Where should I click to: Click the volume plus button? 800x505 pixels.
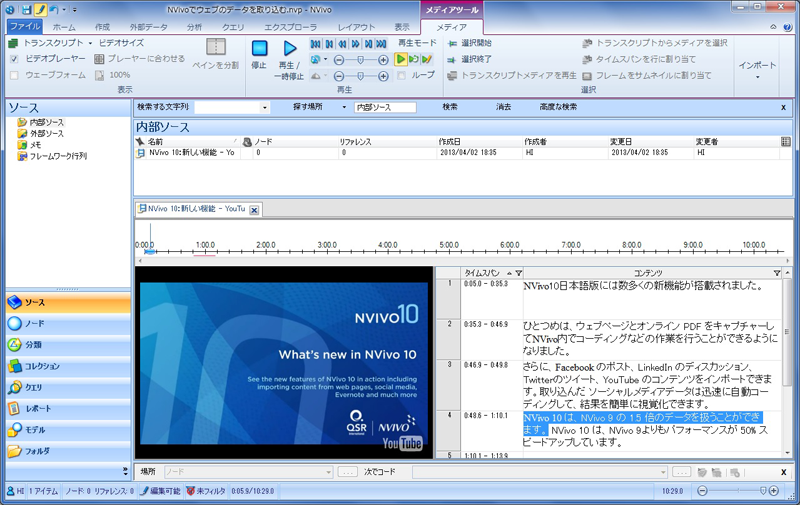[383, 60]
